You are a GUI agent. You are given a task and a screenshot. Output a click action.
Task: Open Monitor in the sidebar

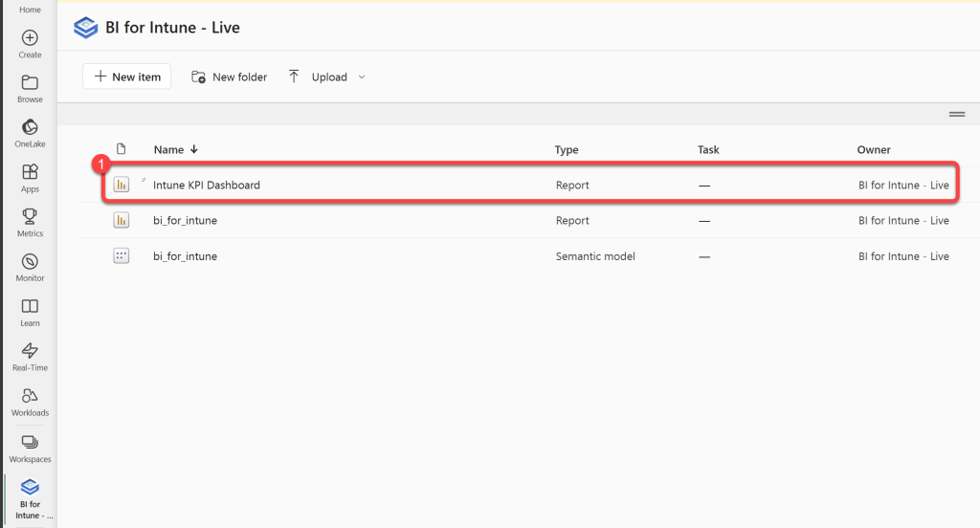tap(30, 262)
